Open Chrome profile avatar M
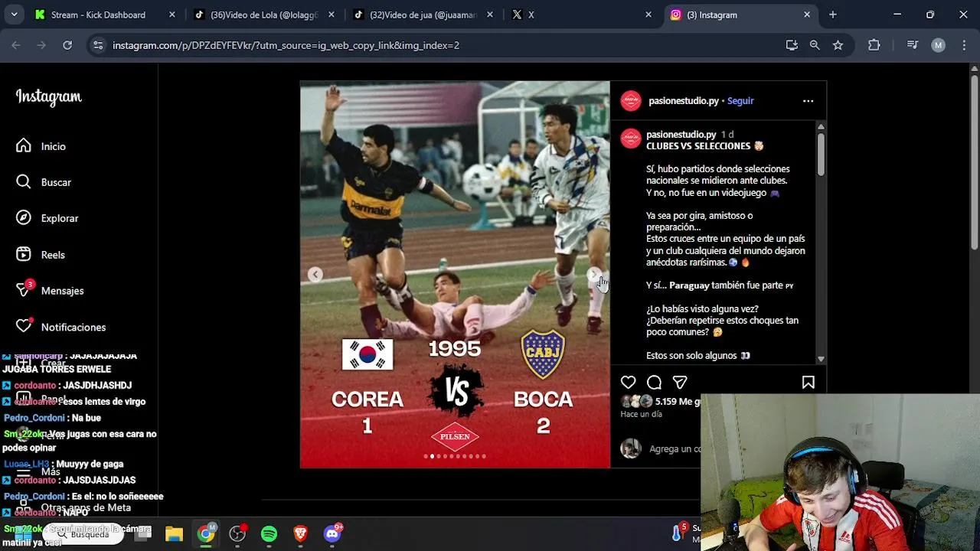The width and height of the screenshot is (980, 551). coord(938,45)
